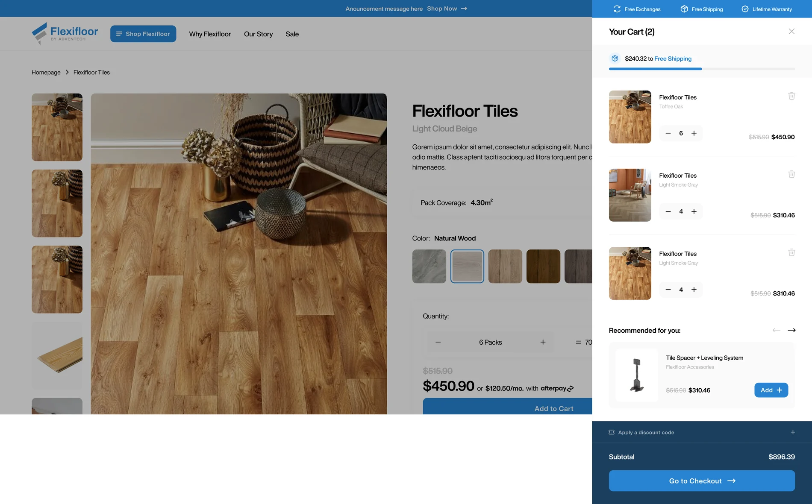Choose the selected light beige color swatch
812x504 pixels.
point(467,267)
